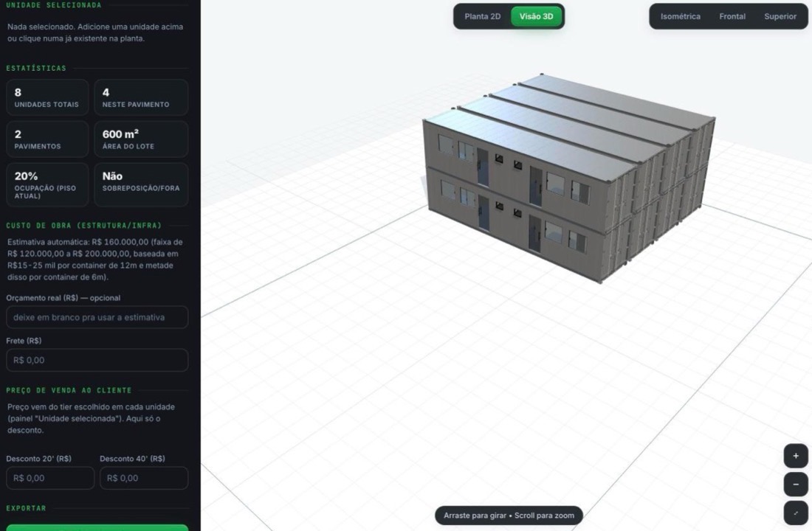812x531 pixels.
Task: Click the 8 Unidades Totais stat card
Action: click(x=47, y=97)
